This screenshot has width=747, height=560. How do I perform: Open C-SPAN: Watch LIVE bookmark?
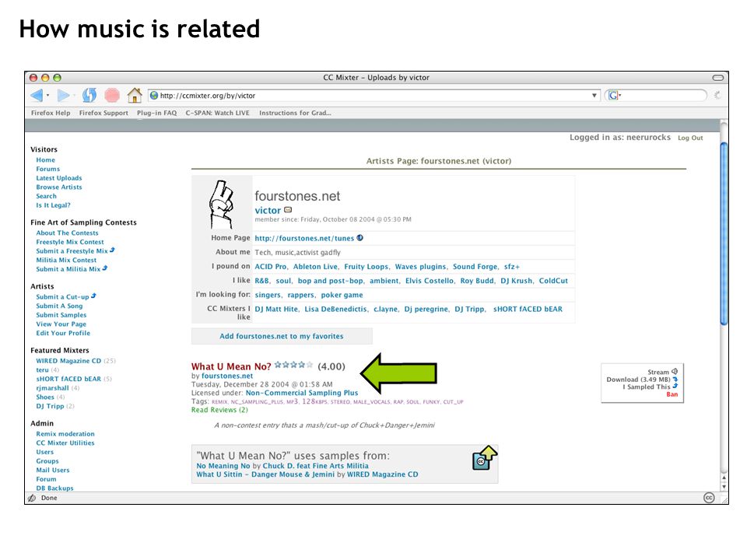click(x=217, y=113)
